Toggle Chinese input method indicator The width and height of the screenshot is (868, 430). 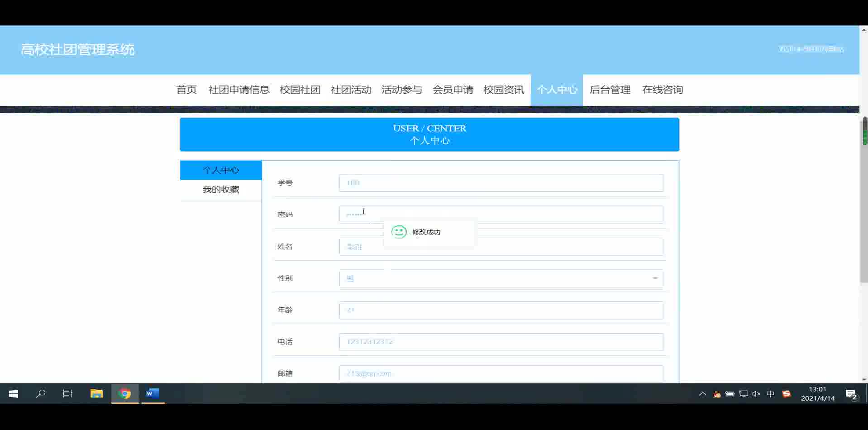click(770, 394)
